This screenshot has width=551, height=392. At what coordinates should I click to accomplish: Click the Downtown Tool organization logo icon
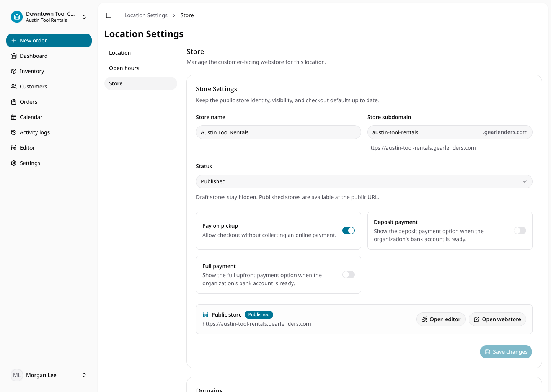pos(17,17)
